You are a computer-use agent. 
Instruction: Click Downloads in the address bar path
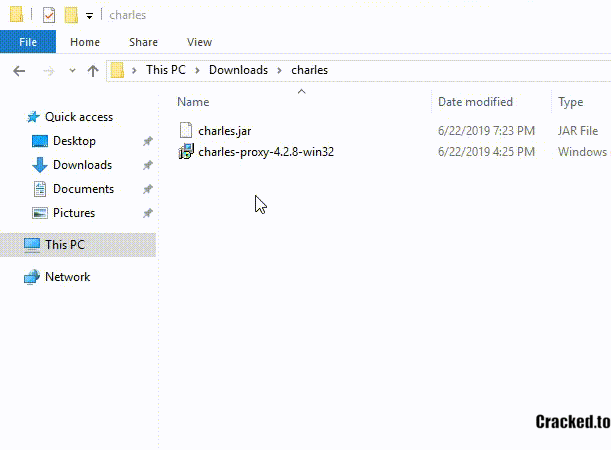click(238, 70)
